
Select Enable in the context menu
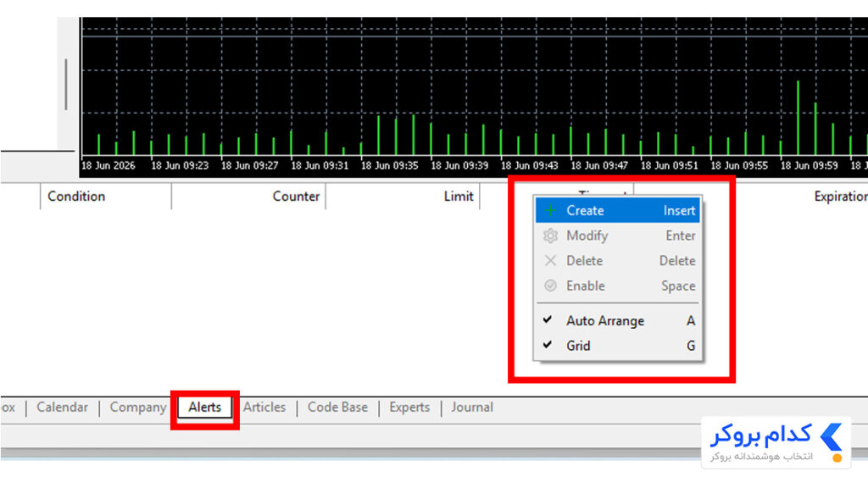pos(617,286)
